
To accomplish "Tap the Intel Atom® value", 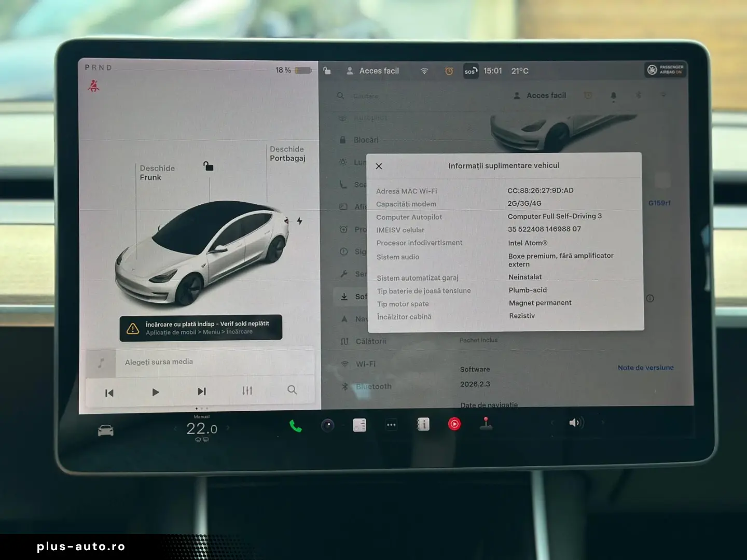I will tap(528, 243).
